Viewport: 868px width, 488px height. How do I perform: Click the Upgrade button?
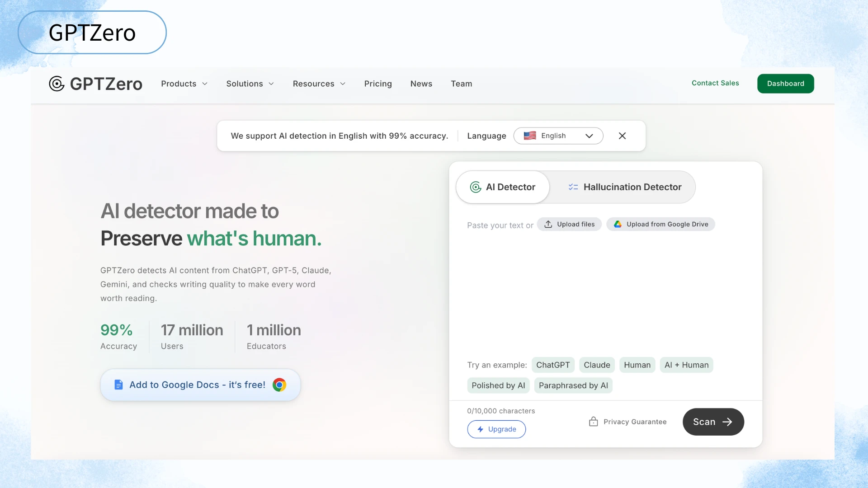tap(496, 429)
